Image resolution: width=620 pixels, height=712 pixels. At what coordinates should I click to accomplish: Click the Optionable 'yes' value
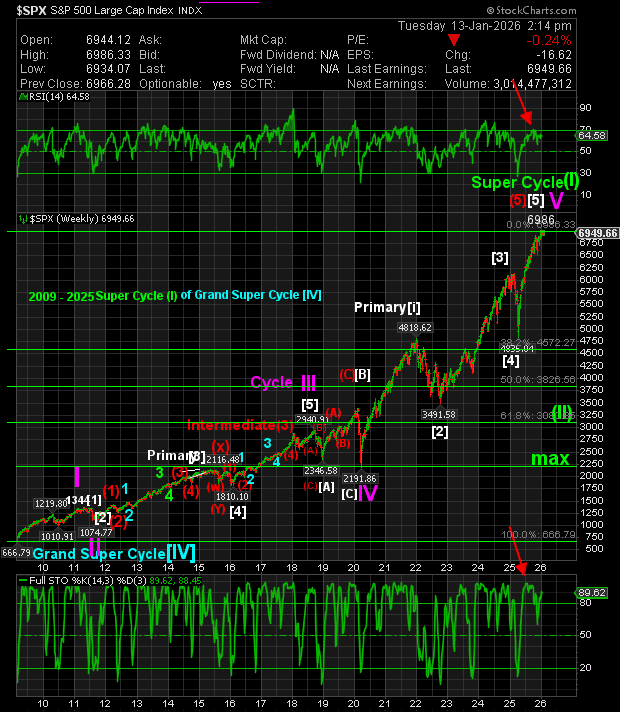(x=222, y=84)
